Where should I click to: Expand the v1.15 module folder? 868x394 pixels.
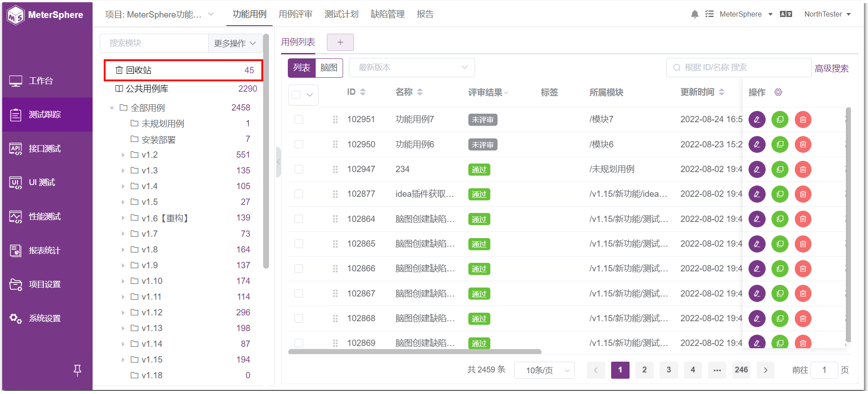(123, 360)
